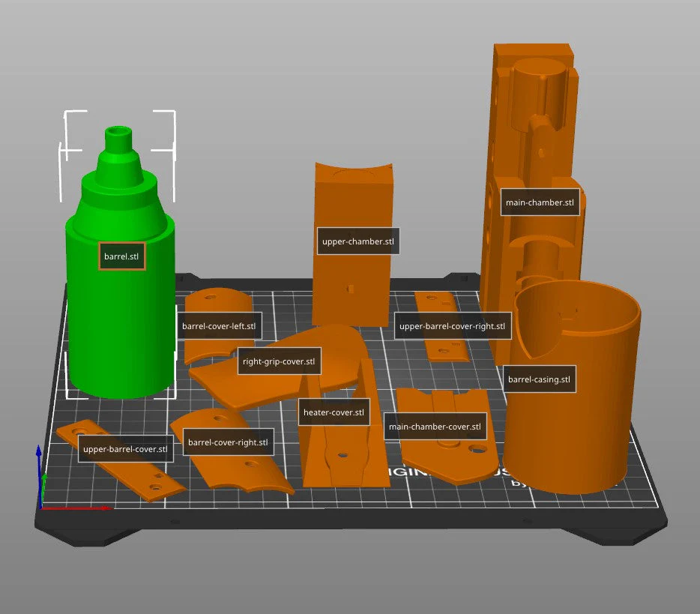Select the right-grip-cover.stl label

coord(279,361)
